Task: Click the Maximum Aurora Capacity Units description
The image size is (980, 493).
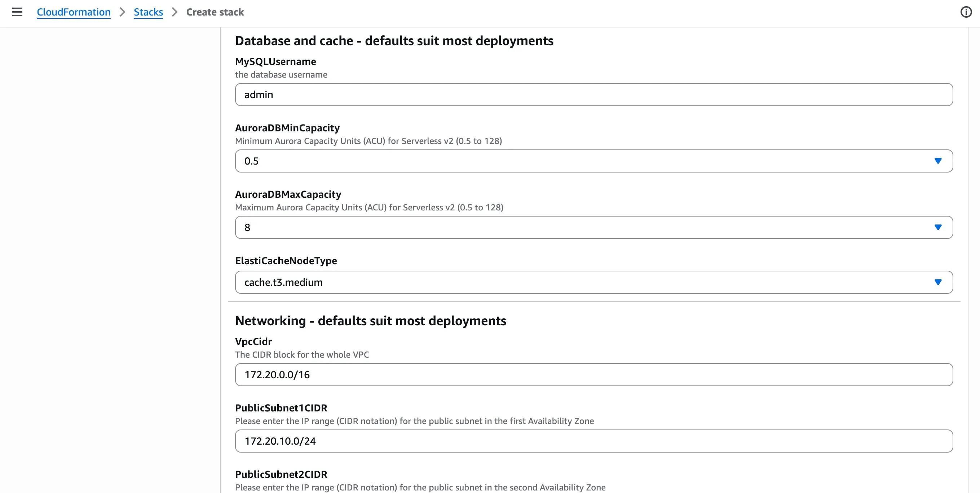Action: click(369, 208)
